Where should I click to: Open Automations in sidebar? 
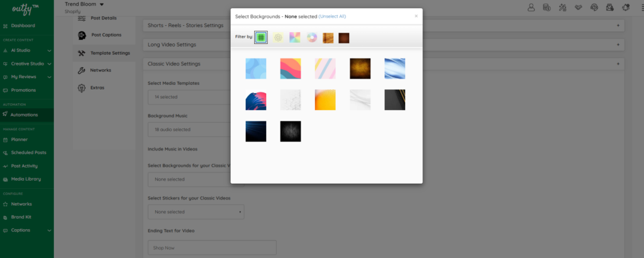26,115
